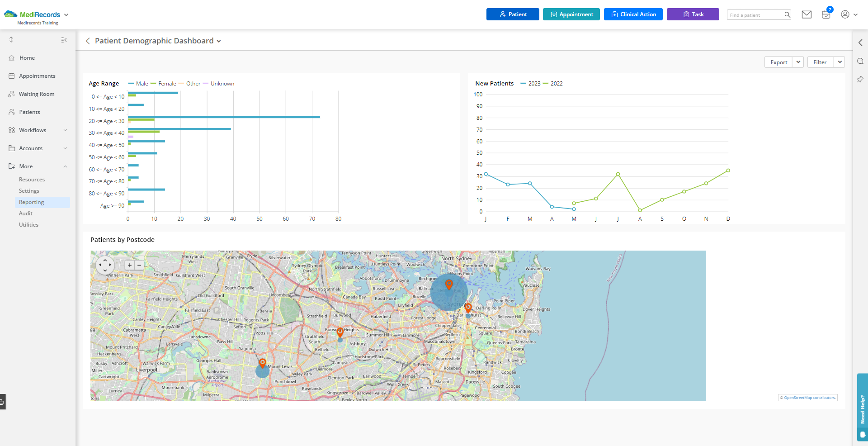Click the purple Task button
The width and height of the screenshot is (868, 446).
click(693, 14)
